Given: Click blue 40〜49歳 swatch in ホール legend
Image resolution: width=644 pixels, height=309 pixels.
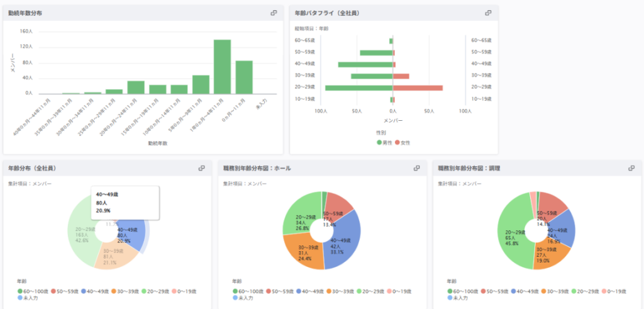Looking at the screenshot, I should click(299, 291).
